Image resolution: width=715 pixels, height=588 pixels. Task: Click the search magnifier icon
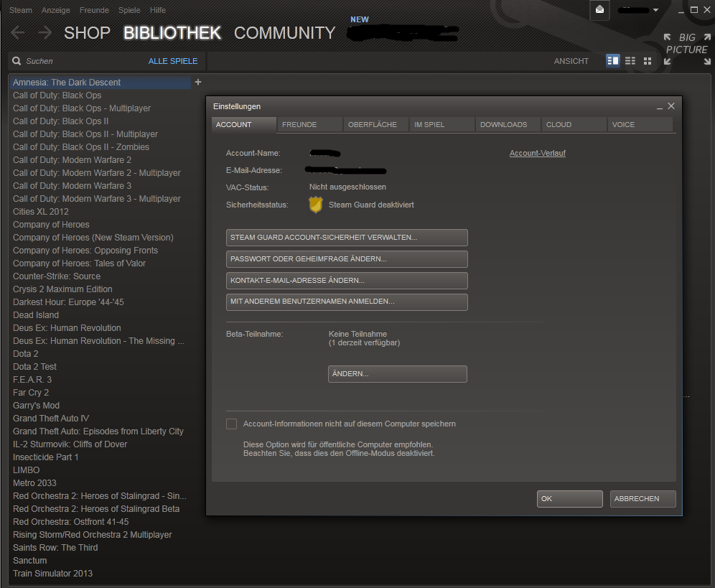[17, 61]
